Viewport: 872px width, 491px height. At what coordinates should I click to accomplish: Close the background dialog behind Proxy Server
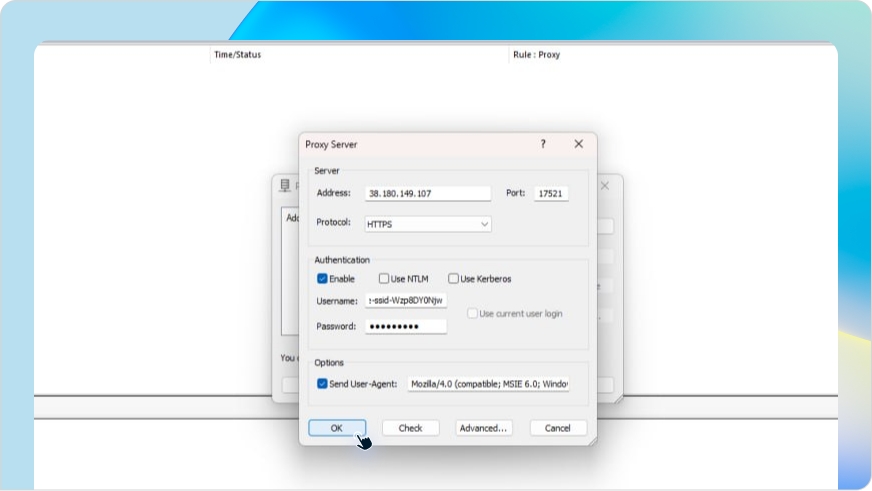(x=604, y=186)
